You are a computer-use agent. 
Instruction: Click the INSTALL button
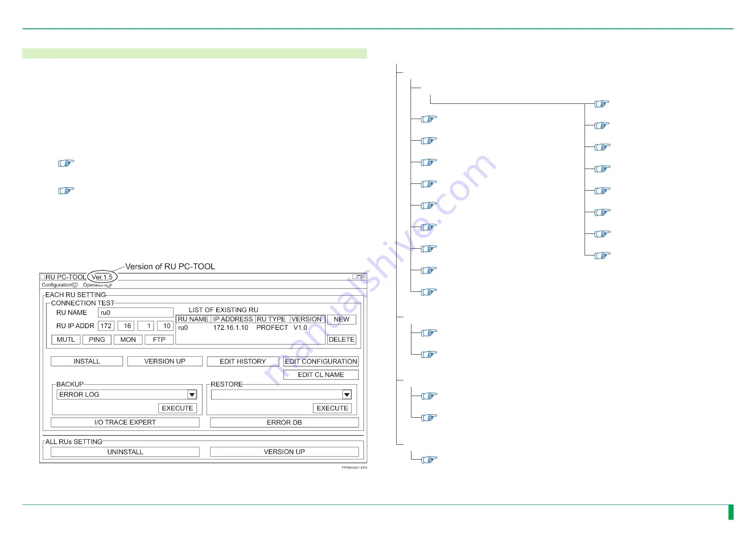[87, 361]
